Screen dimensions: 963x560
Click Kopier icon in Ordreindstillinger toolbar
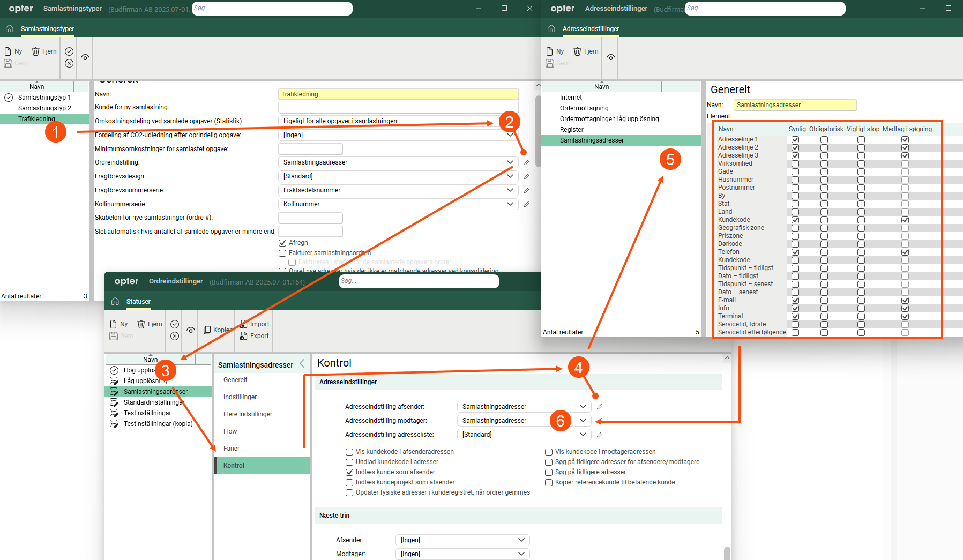coord(207,330)
